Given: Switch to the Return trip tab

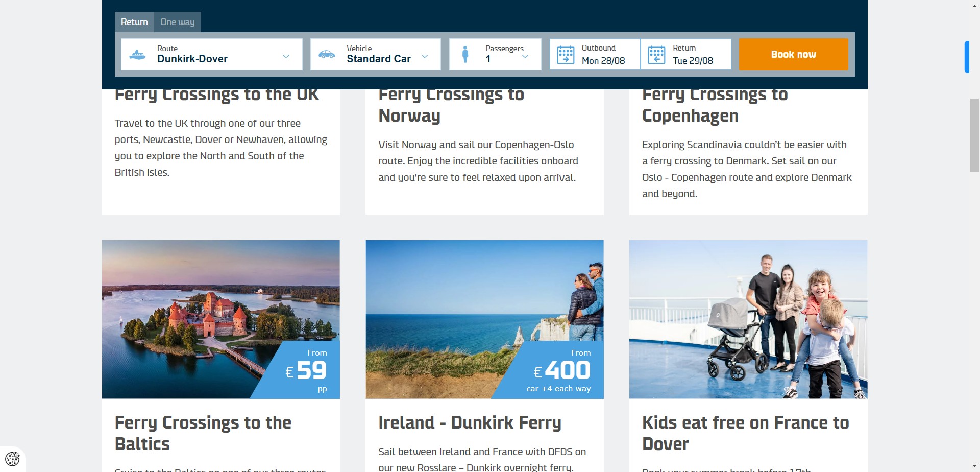Looking at the screenshot, I should tap(134, 22).
